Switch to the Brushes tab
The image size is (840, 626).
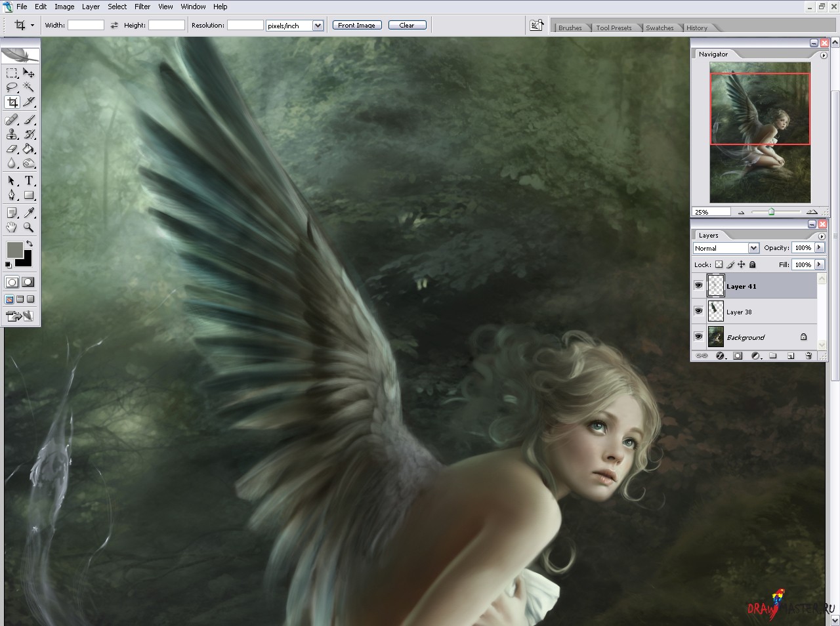coord(570,28)
